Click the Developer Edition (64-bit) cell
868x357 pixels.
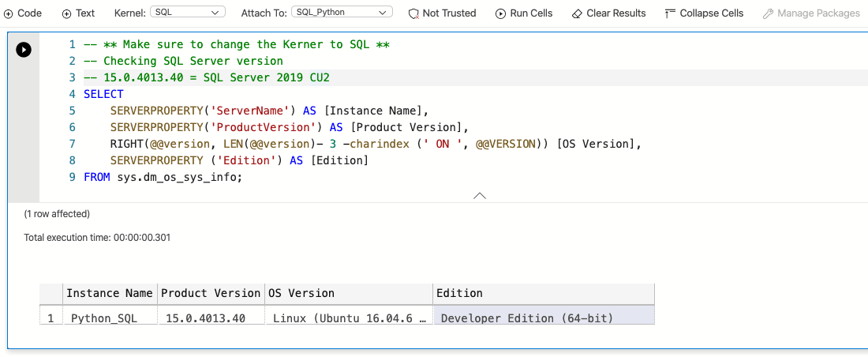click(527, 318)
